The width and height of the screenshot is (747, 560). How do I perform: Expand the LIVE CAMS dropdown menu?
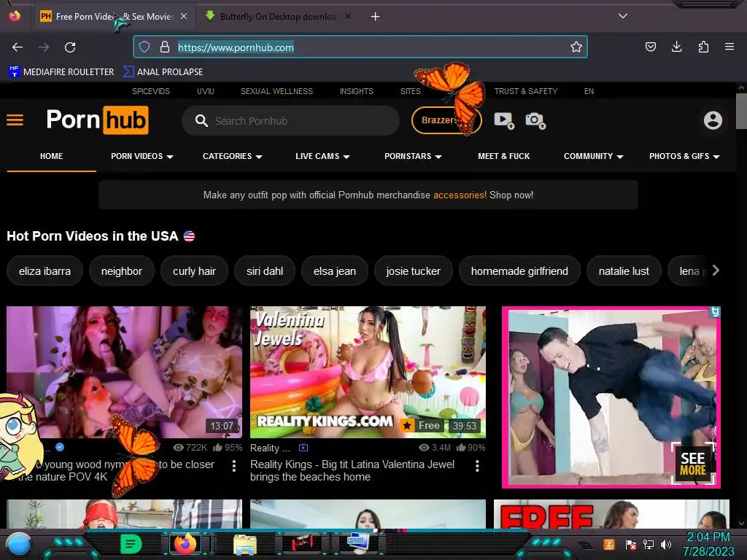322,156
